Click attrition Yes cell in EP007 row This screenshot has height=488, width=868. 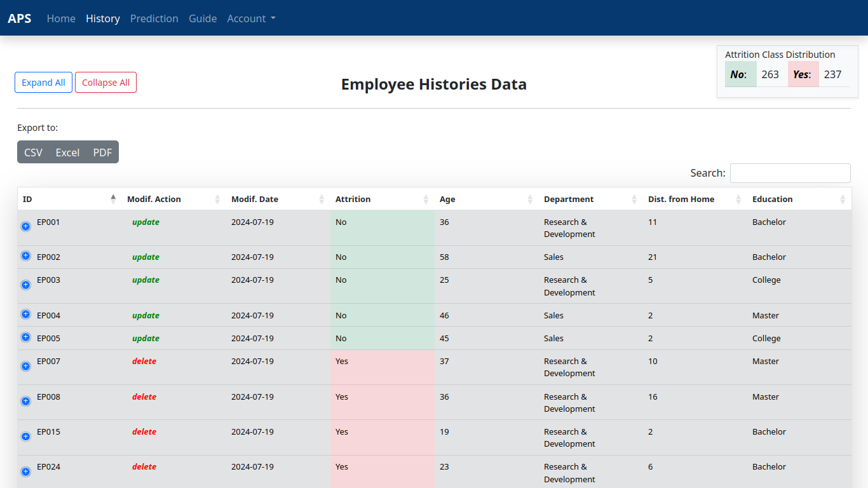(383, 367)
